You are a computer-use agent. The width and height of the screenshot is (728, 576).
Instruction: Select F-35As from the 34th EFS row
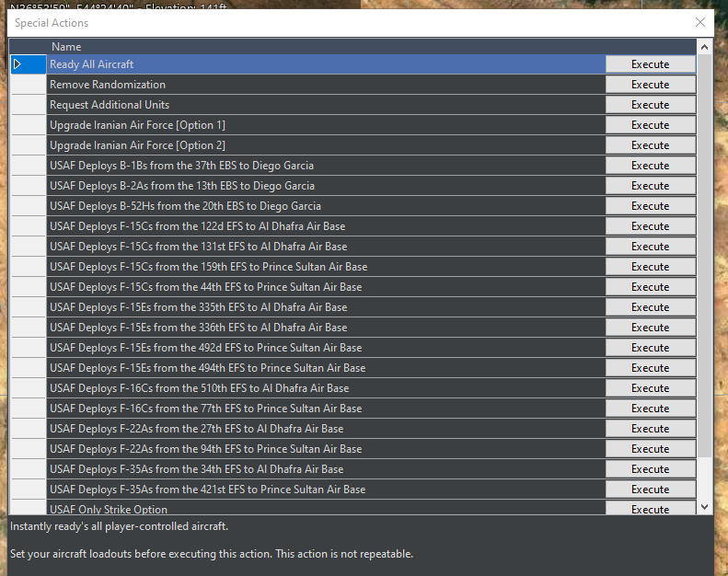tap(326, 469)
